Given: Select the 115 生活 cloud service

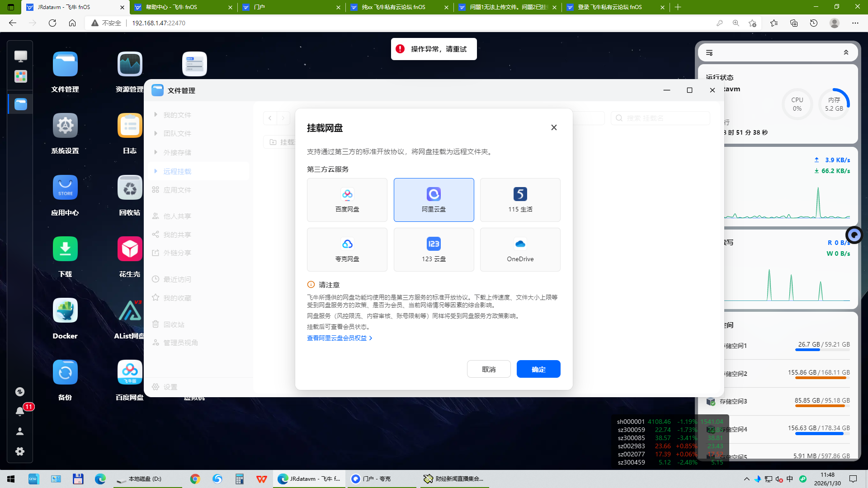Looking at the screenshot, I should click(520, 200).
